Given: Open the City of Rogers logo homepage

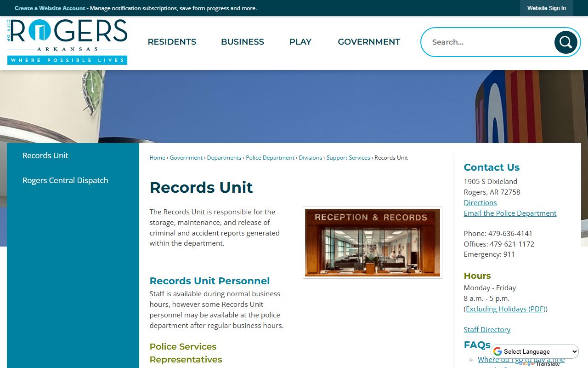Looking at the screenshot, I should (67, 42).
